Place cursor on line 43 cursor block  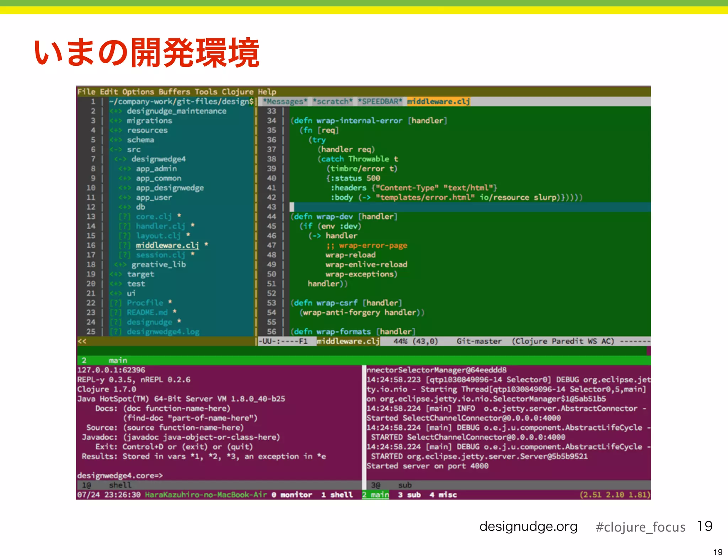pos(292,207)
